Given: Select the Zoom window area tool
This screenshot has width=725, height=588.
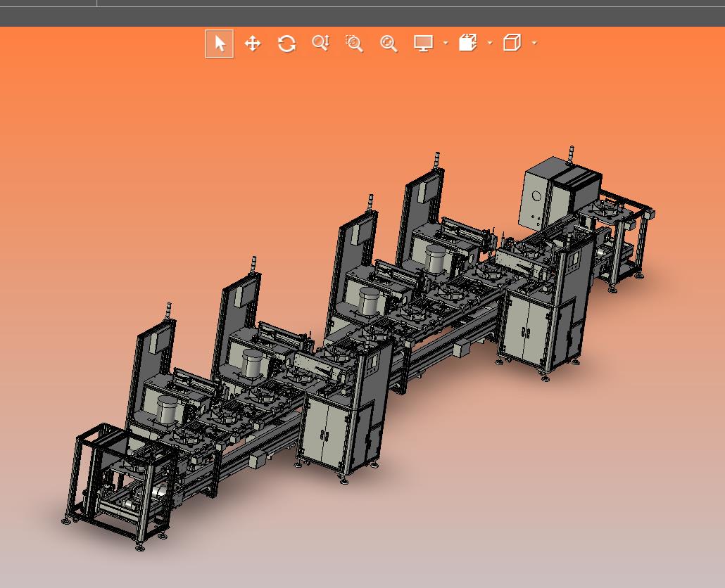Looking at the screenshot, I should coord(354,44).
